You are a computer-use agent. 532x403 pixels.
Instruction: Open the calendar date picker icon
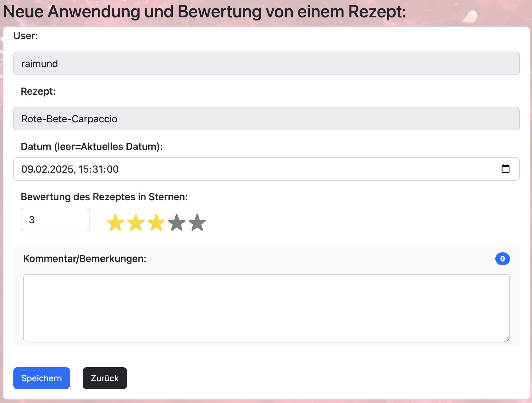506,169
